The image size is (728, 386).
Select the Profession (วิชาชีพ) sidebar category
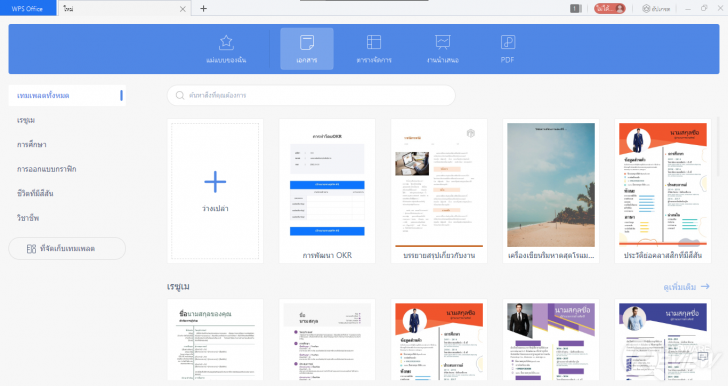click(28, 218)
